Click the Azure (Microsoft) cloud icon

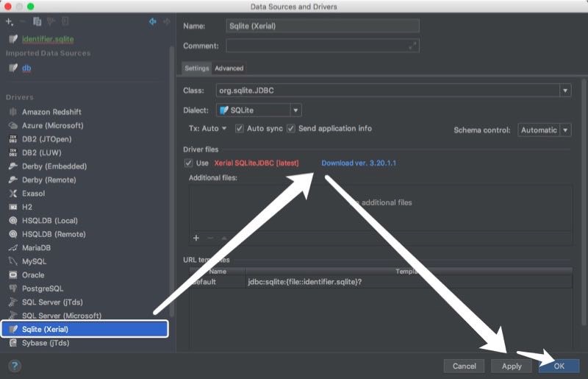tap(13, 125)
